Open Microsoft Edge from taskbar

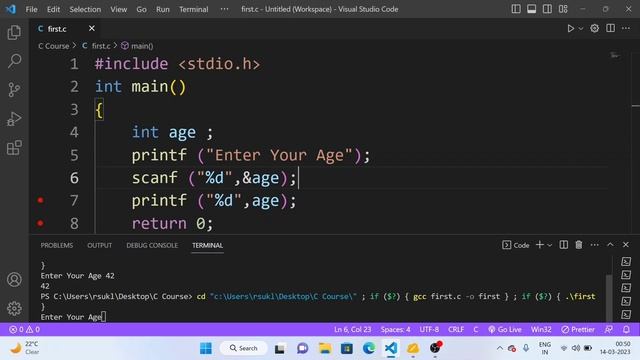pyautogui.click(x=369, y=348)
